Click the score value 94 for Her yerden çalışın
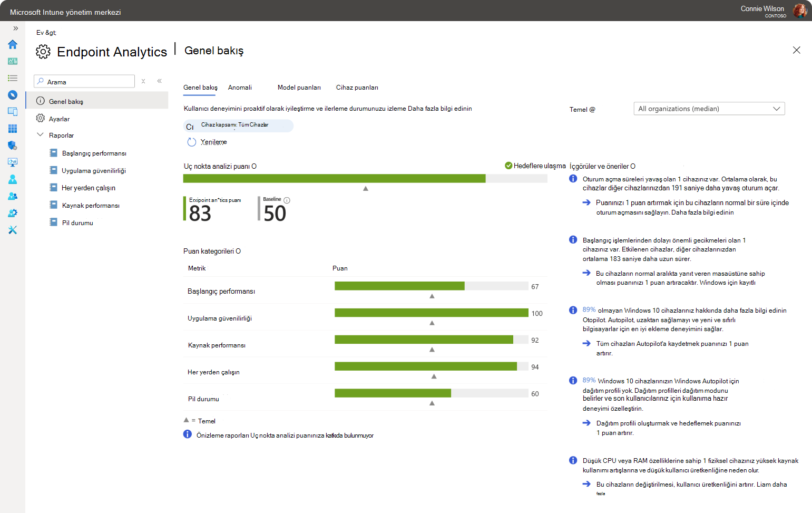The width and height of the screenshot is (812, 513). click(x=535, y=367)
